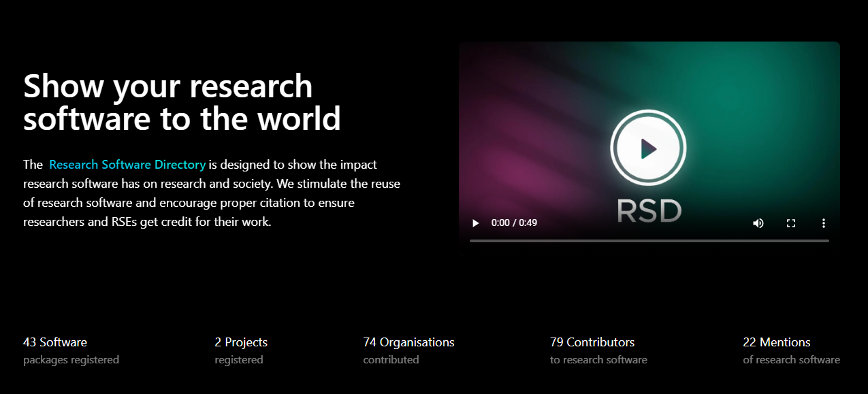Click the RSD logo text in the video
868x394 pixels.
point(649,211)
